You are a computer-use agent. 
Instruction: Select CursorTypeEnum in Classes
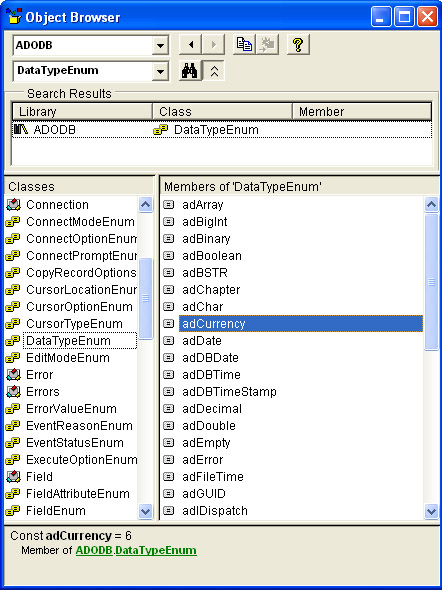(74, 324)
